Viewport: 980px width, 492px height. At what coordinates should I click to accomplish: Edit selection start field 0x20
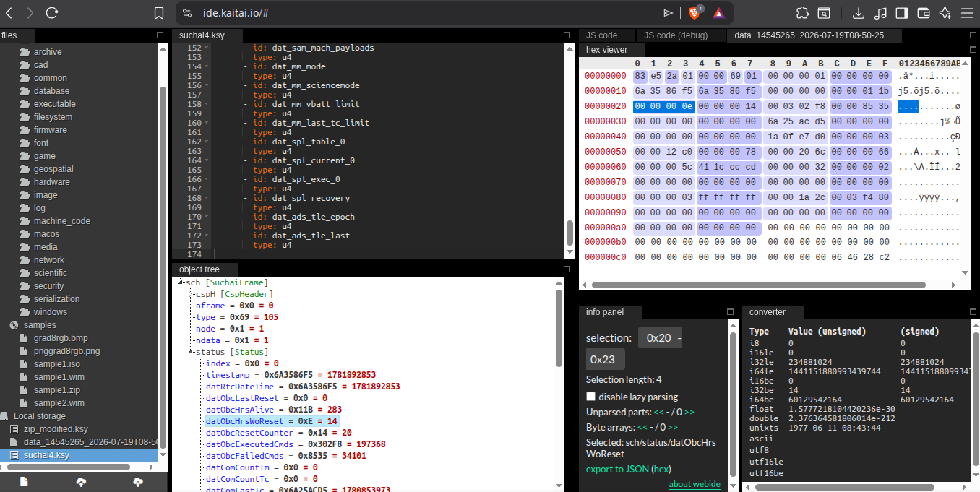[659, 338]
